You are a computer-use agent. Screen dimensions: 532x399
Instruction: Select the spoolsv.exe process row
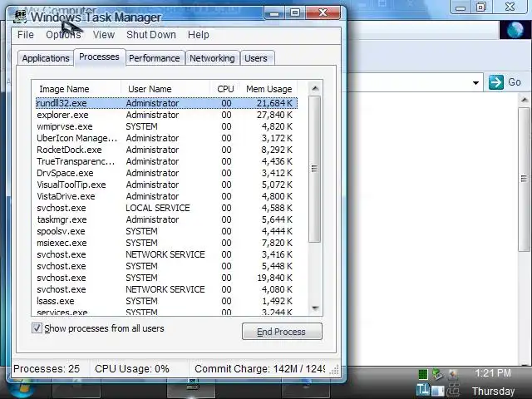[166, 231]
